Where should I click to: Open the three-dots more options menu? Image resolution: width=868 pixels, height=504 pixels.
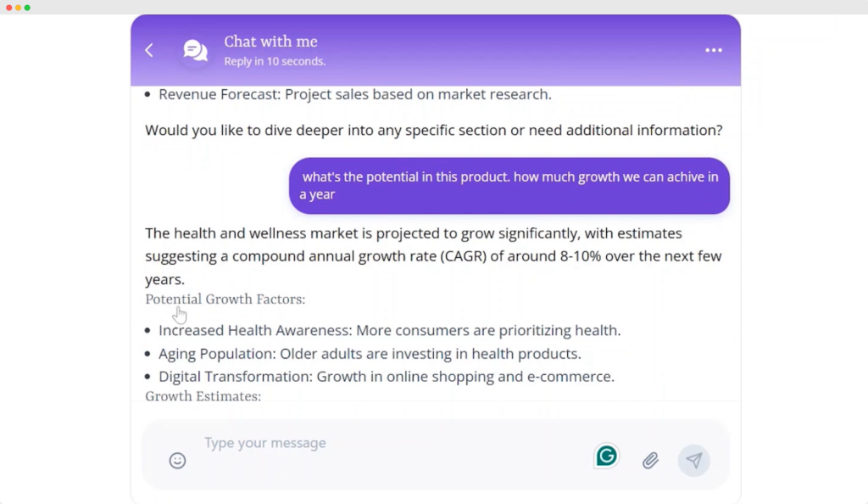(714, 50)
